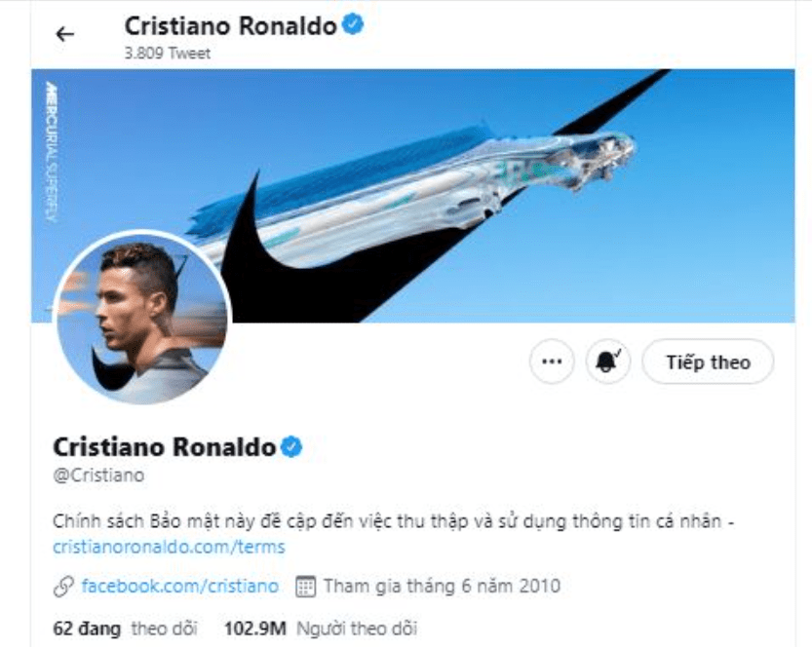
Task: Click the calendar icon by the join date
Action: [305, 587]
